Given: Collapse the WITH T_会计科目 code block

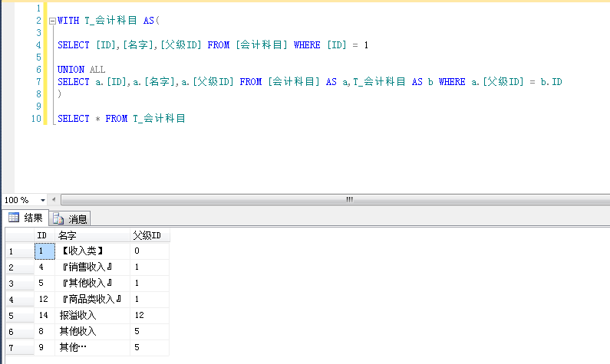Looking at the screenshot, I should (x=52, y=21).
